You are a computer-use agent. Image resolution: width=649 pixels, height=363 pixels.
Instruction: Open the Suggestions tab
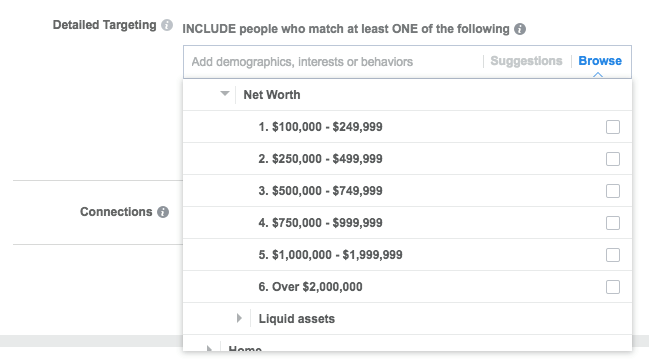526,61
